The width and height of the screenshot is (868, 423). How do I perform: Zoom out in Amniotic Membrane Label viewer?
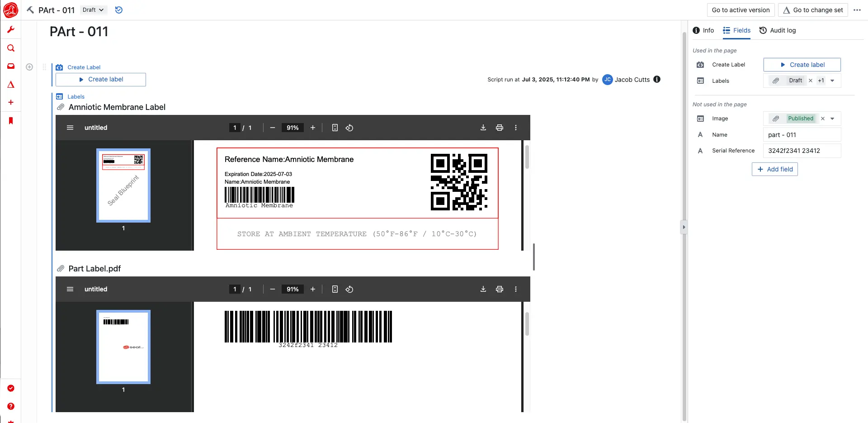[273, 128]
